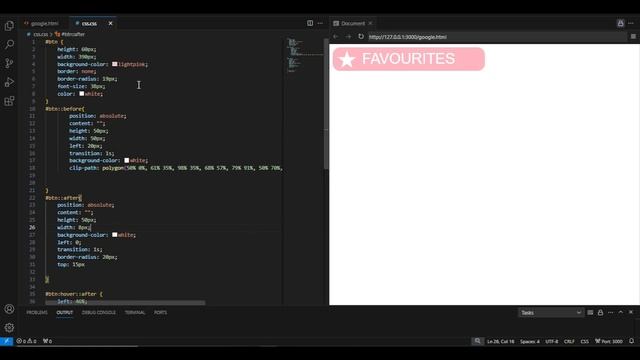The width and height of the screenshot is (640, 360).
Task: Click the '#btn::before{' selector line
Action: tap(65, 109)
